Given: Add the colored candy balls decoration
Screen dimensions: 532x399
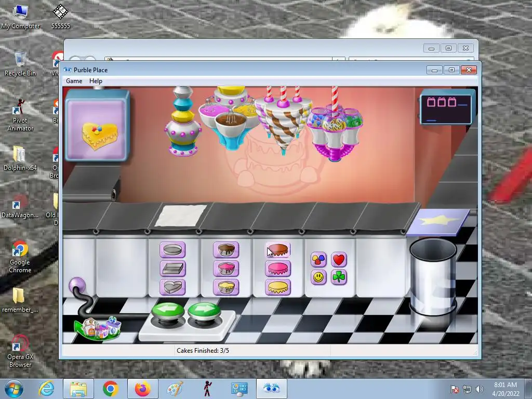Looking at the screenshot, I should 318,260.
